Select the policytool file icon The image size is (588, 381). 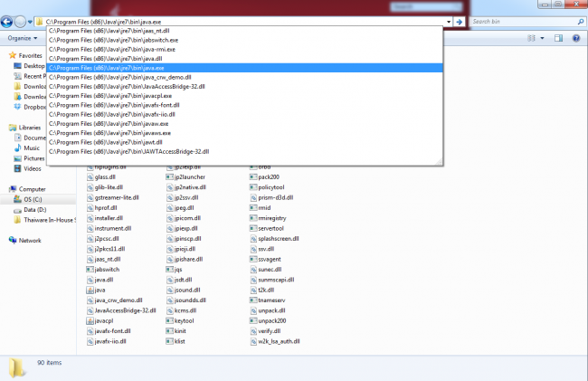click(253, 187)
